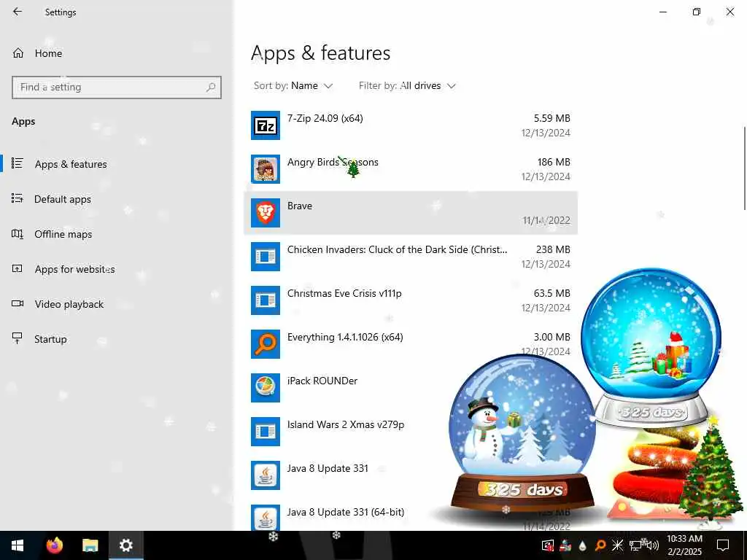Select the iPack ROUNDer name

pyautogui.click(x=322, y=381)
